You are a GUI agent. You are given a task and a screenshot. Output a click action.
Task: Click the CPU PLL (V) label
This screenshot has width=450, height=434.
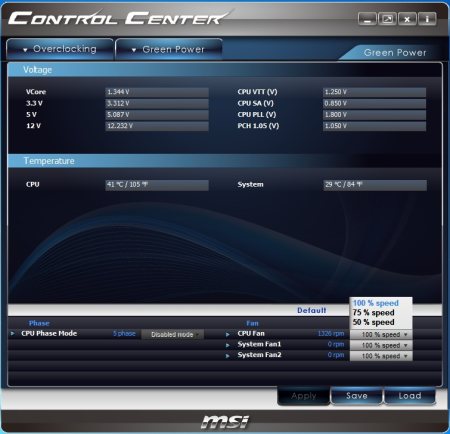(257, 115)
